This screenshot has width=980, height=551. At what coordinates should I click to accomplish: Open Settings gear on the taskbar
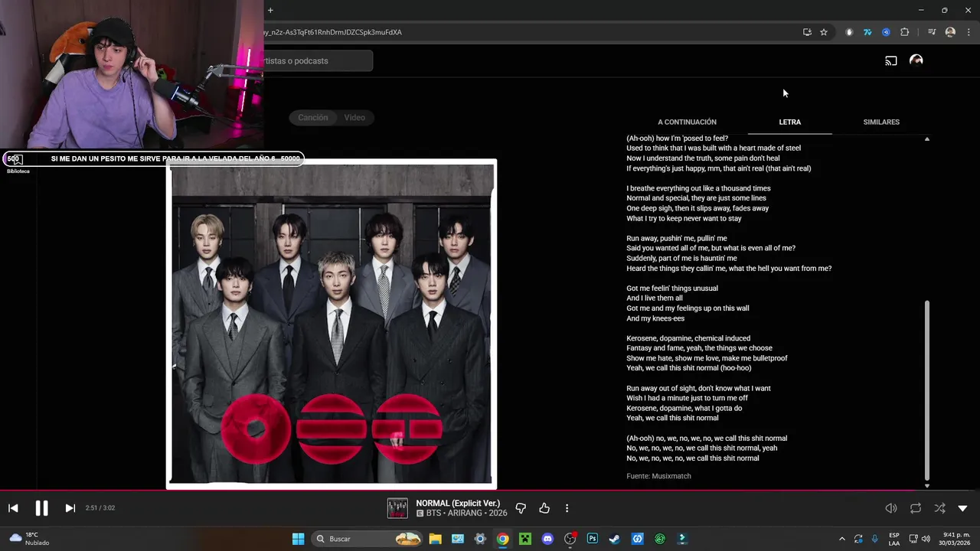[x=480, y=539]
